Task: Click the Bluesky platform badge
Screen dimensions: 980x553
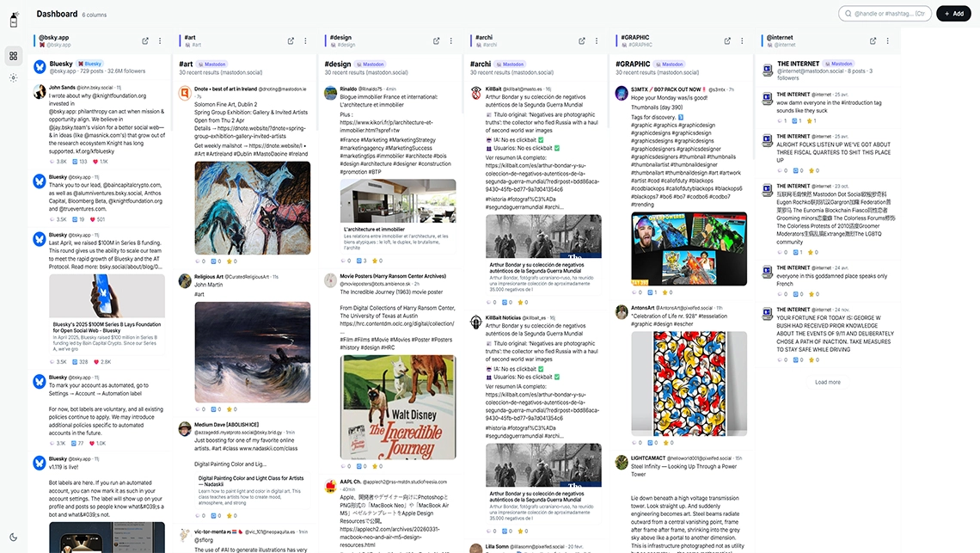Action: [90, 64]
